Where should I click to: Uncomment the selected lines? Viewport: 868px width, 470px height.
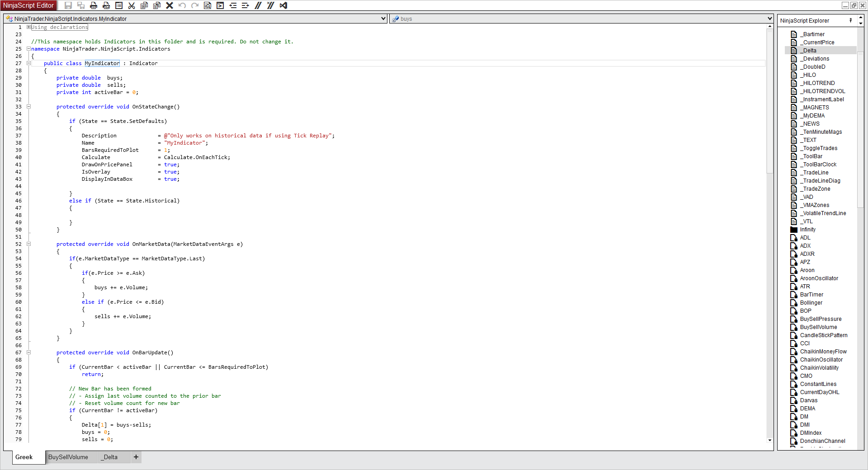(271, 5)
